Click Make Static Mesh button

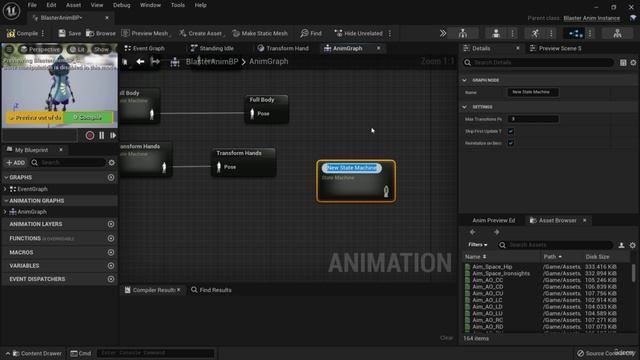(260, 33)
